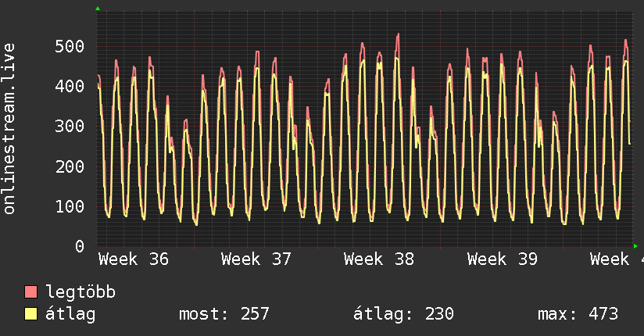Click the Week 37 axis label
The width and height of the screenshot is (644, 336).
(x=256, y=259)
